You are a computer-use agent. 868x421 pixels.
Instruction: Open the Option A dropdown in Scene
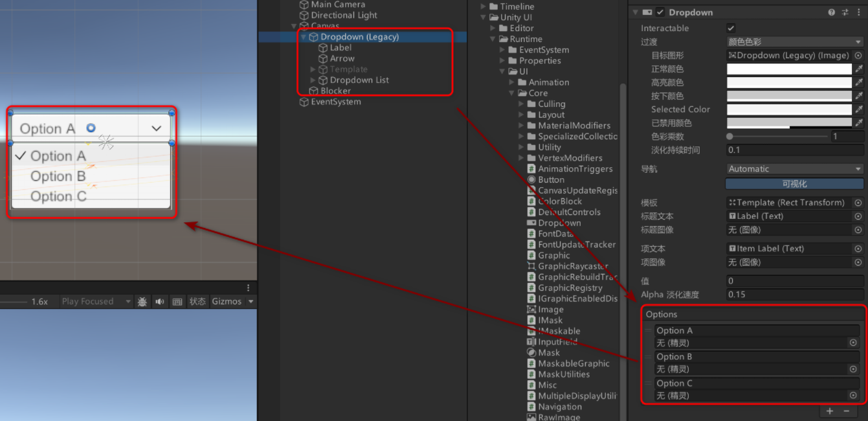91,128
